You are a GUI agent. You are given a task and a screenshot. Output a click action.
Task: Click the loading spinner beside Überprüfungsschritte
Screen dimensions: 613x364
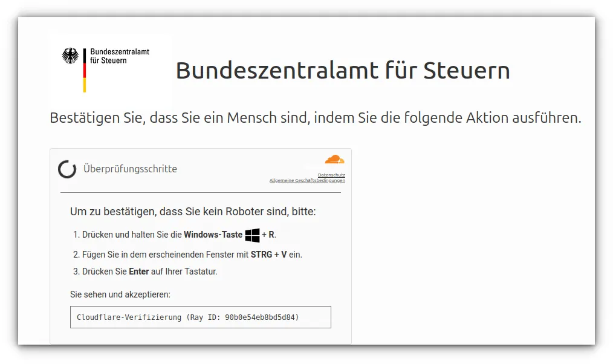[x=67, y=169]
